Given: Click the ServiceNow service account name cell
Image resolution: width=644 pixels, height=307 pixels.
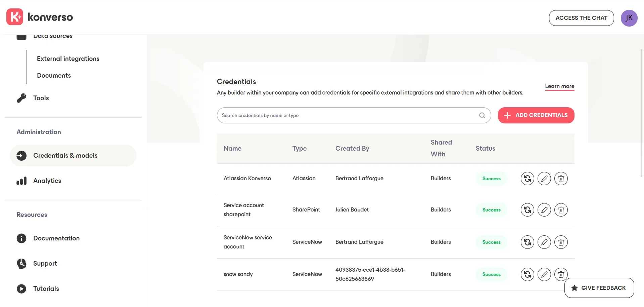Looking at the screenshot, I should point(248,242).
